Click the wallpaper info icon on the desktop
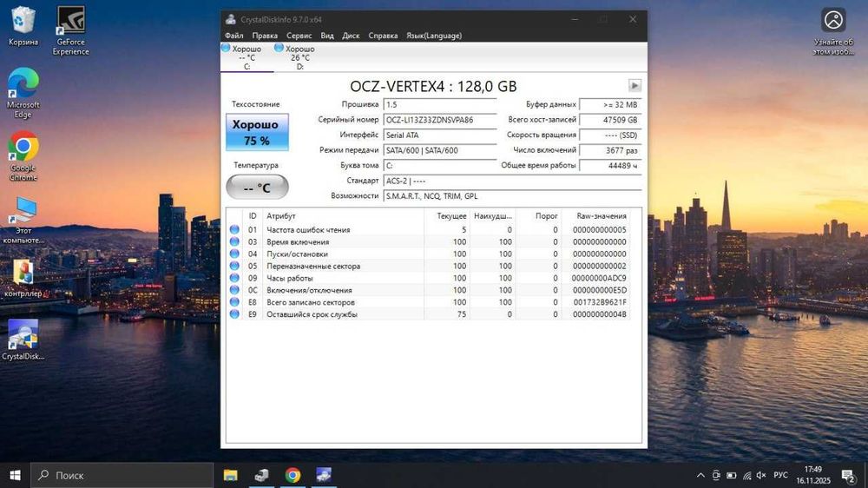868x488 pixels. click(x=833, y=31)
